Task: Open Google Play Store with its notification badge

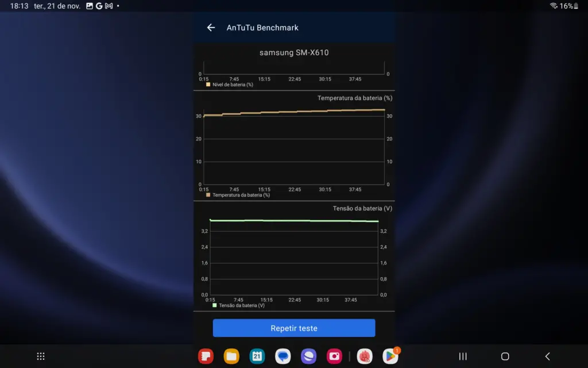Action: point(386,356)
